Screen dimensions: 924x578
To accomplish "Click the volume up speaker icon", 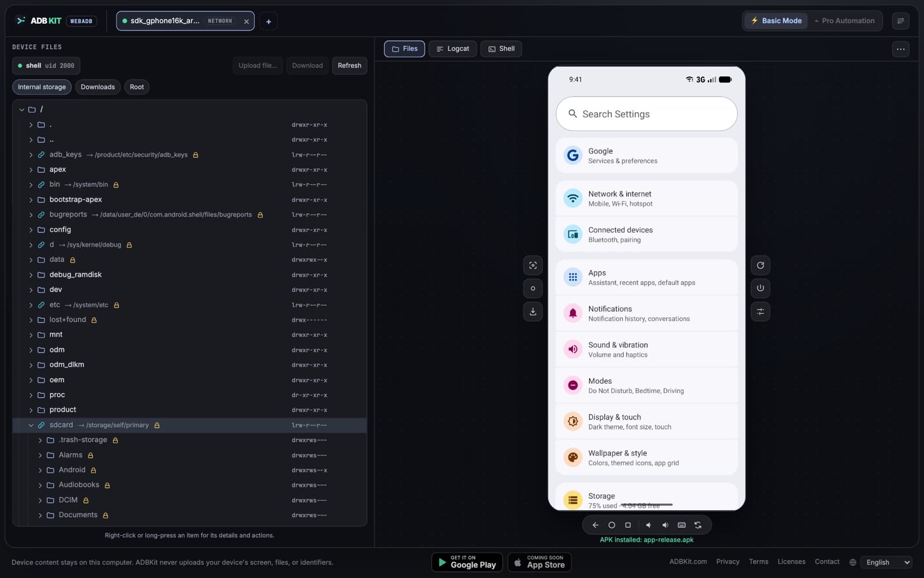I will pyautogui.click(x=665, y=525).
